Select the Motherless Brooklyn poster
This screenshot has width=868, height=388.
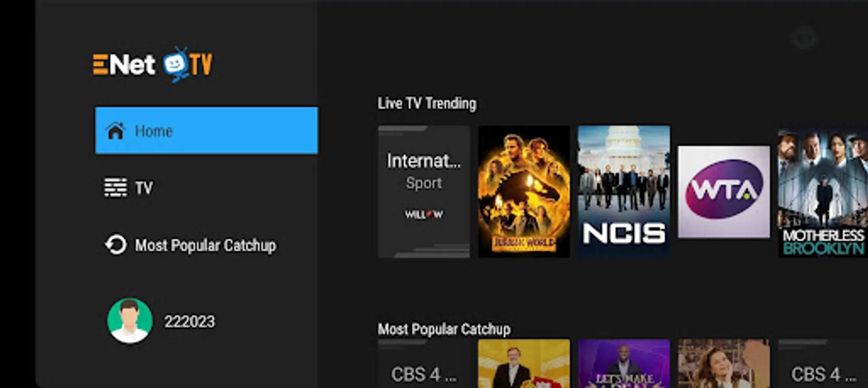click(x=823, y=191)
